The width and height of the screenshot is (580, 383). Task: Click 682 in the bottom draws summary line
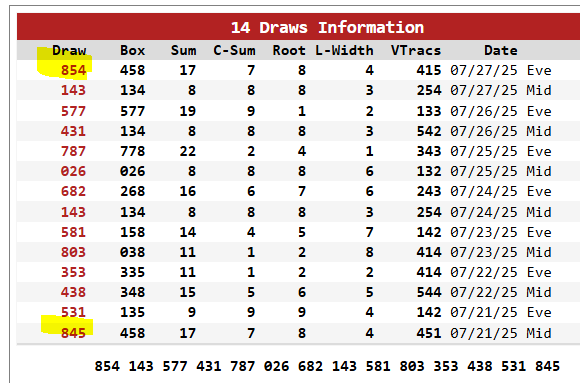310,366
